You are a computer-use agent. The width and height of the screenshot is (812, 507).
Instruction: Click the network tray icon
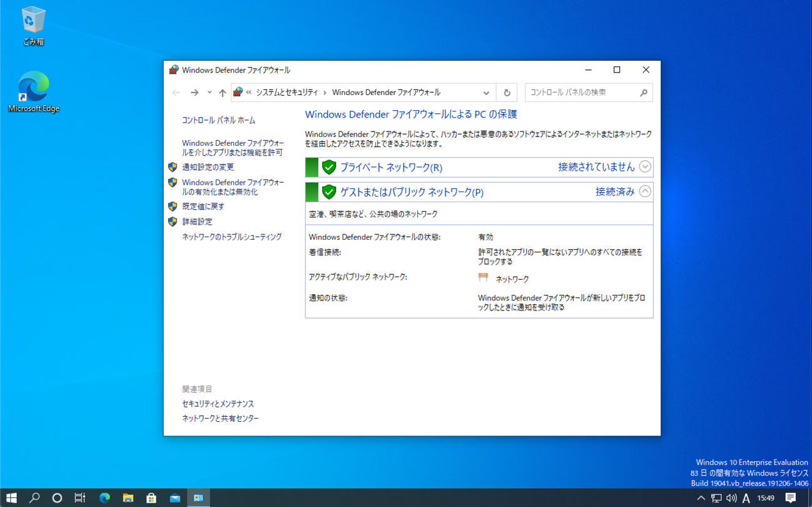pyautogui.click(x=716, y=498)
